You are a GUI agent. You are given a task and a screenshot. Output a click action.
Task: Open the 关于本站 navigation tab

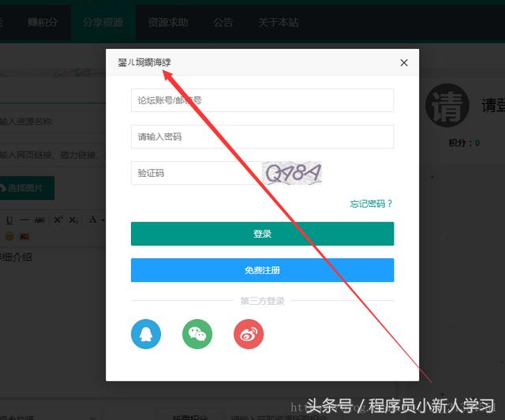pos(279,22)
